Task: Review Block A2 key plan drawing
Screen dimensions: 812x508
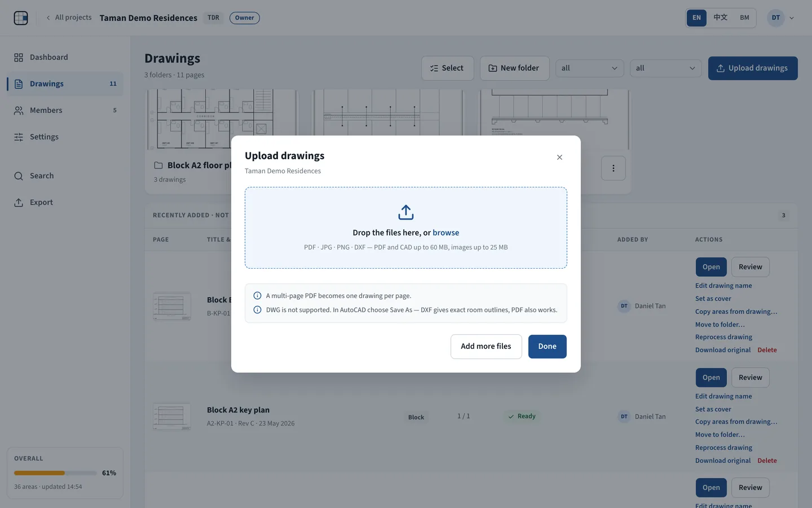Action: [x=750, y=378]
